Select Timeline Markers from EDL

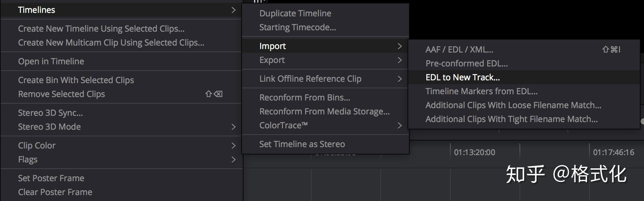481,91
